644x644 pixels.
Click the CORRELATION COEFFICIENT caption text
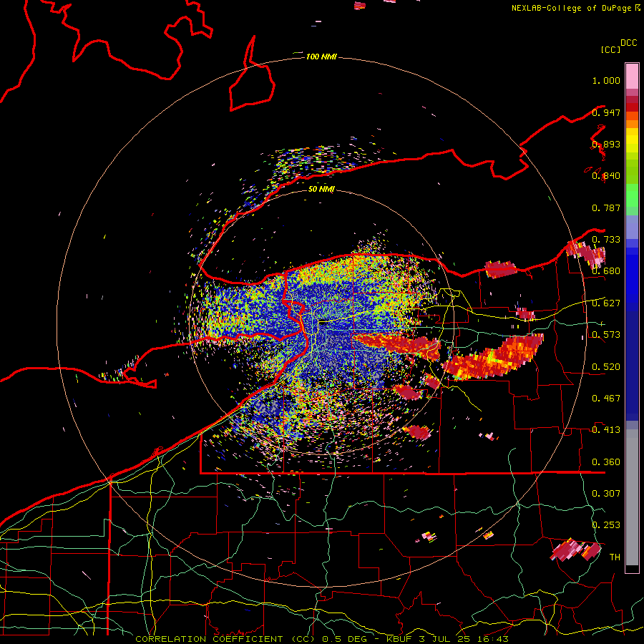(x=209, y=639)
